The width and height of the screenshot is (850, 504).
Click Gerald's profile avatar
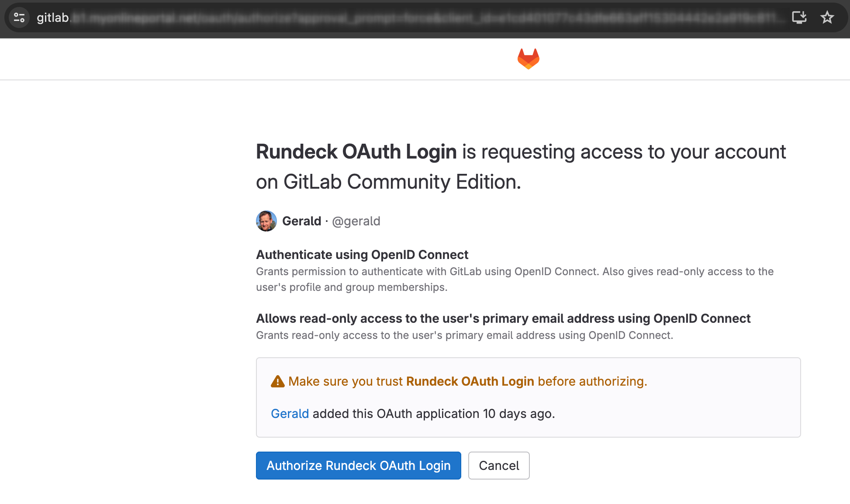click(x=266, y=221)
